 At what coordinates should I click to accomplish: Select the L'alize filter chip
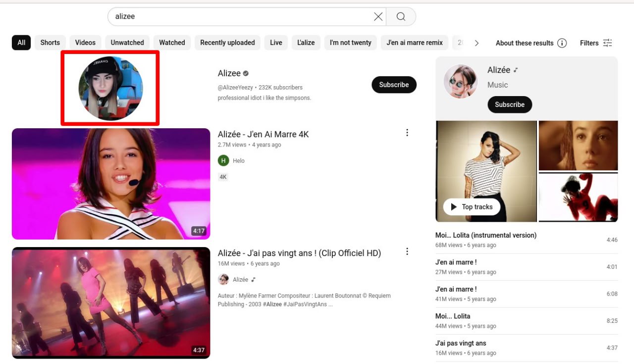point(306,43)
